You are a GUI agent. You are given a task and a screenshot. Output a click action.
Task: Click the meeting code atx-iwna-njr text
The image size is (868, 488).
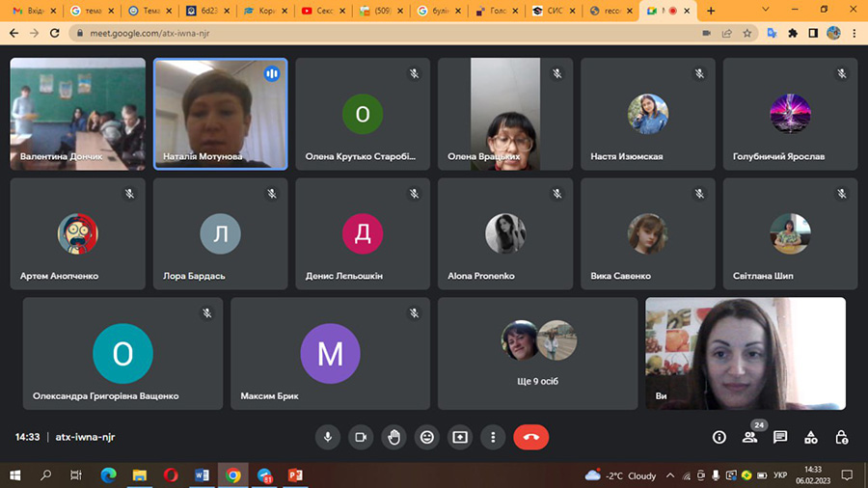(x=85, y=437)
